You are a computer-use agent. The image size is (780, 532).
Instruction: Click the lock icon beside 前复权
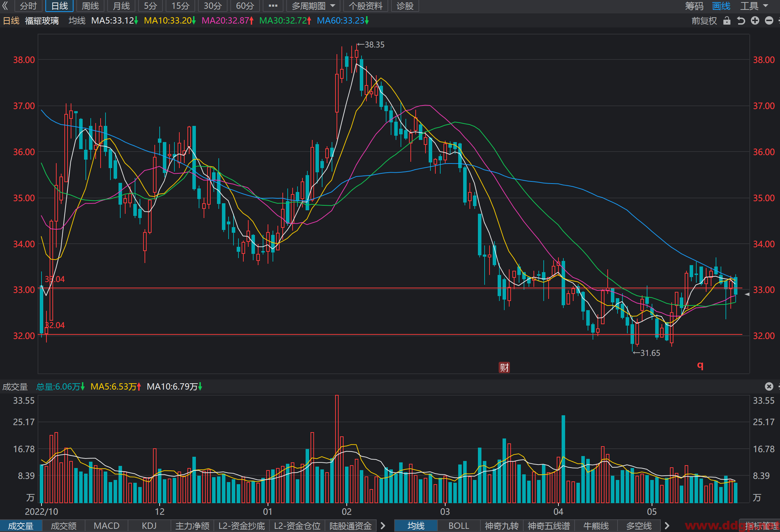(727, 21)
